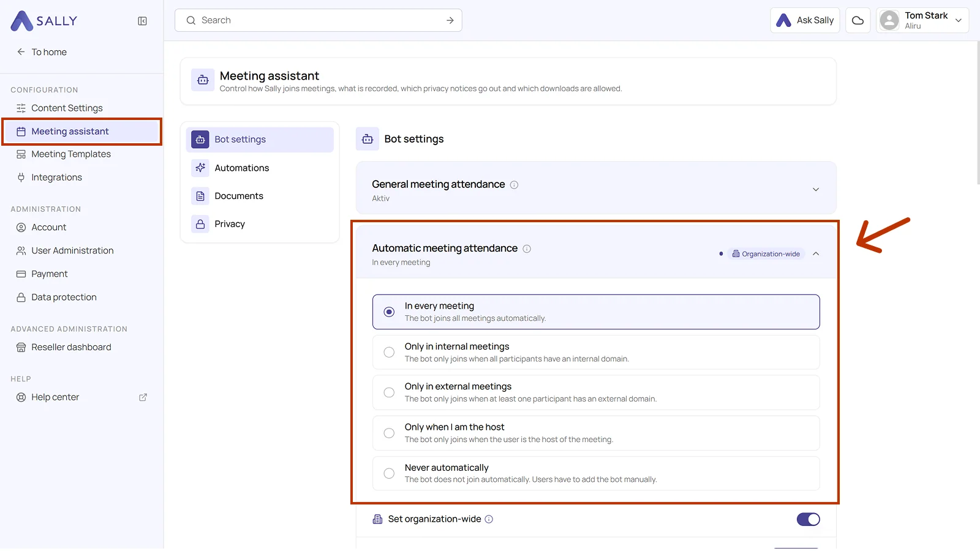
Task: Collapse Automatic meeting attendance section chevron
Action: click(816, 253)
